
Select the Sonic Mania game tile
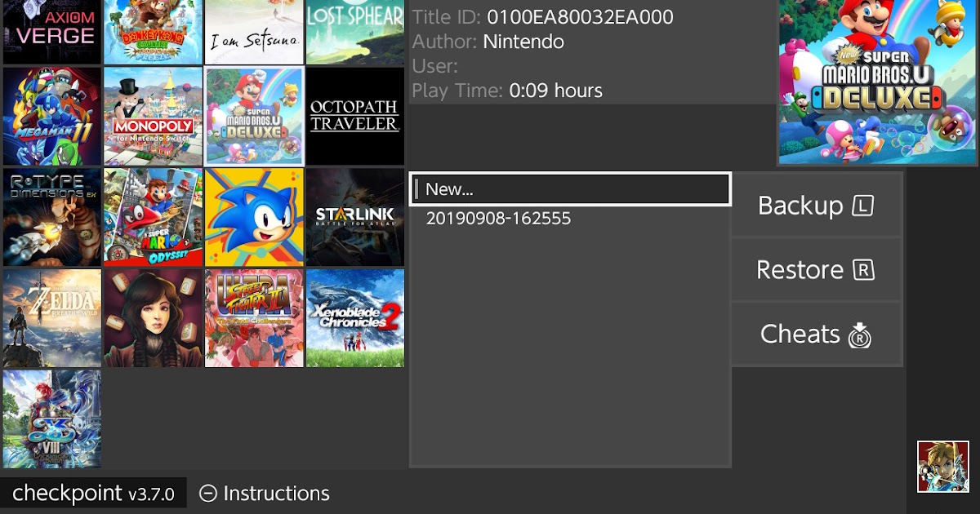pyautogui.click(x=255, y=217)
